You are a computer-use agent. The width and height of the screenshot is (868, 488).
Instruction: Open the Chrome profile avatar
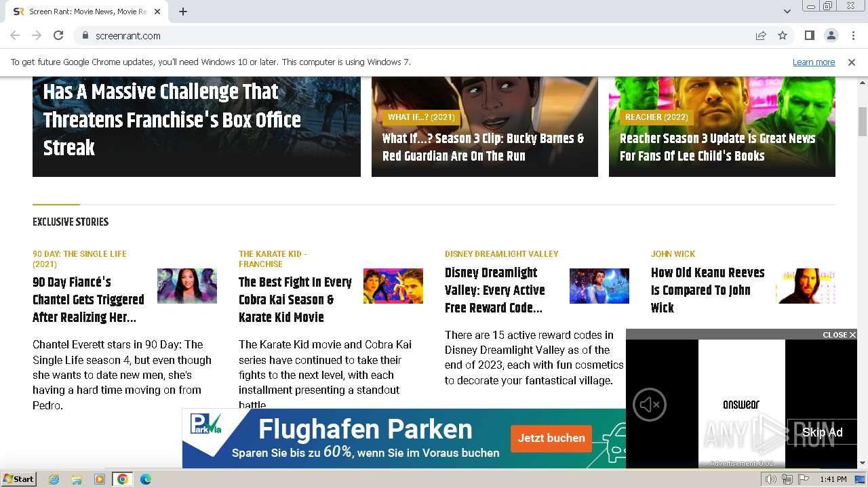tap(831, 35)
